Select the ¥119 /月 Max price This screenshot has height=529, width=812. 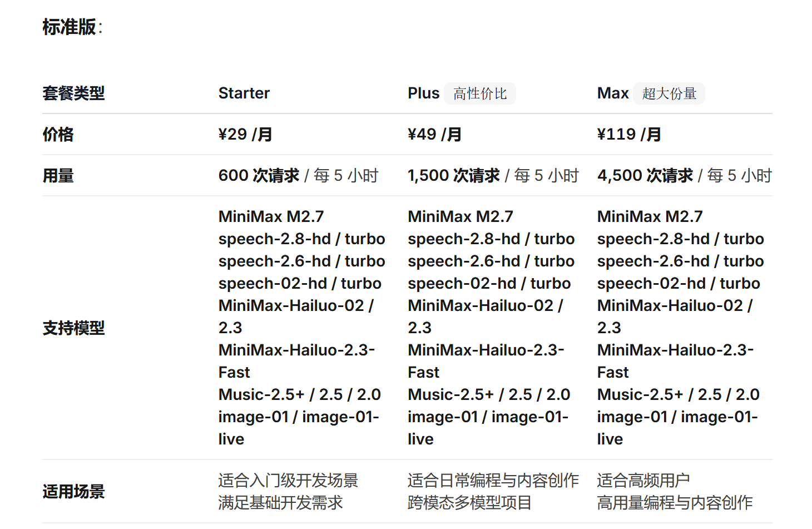[628, 134]
